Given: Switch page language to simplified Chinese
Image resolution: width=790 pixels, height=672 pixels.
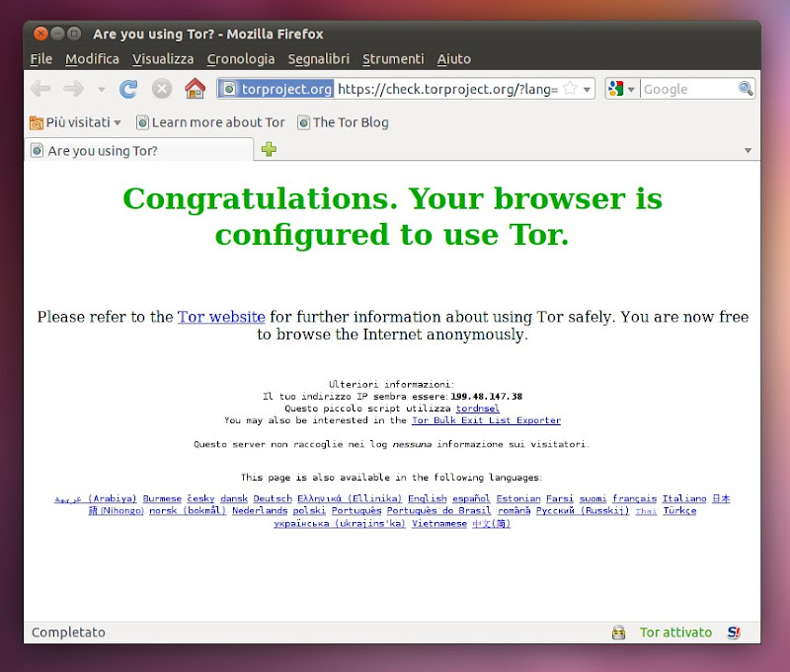Looking at the screenshot, I should [491, 524].
